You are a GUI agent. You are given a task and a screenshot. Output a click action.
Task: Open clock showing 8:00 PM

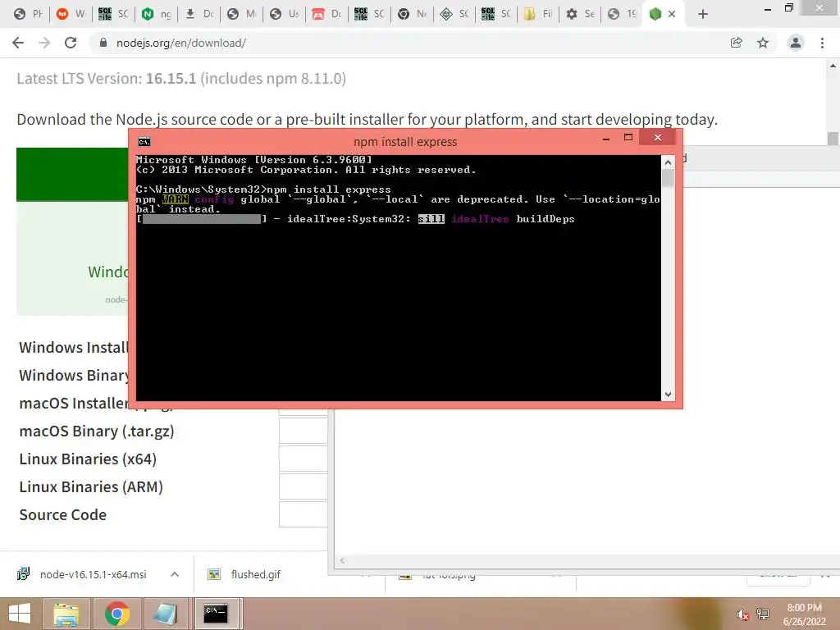804,614
